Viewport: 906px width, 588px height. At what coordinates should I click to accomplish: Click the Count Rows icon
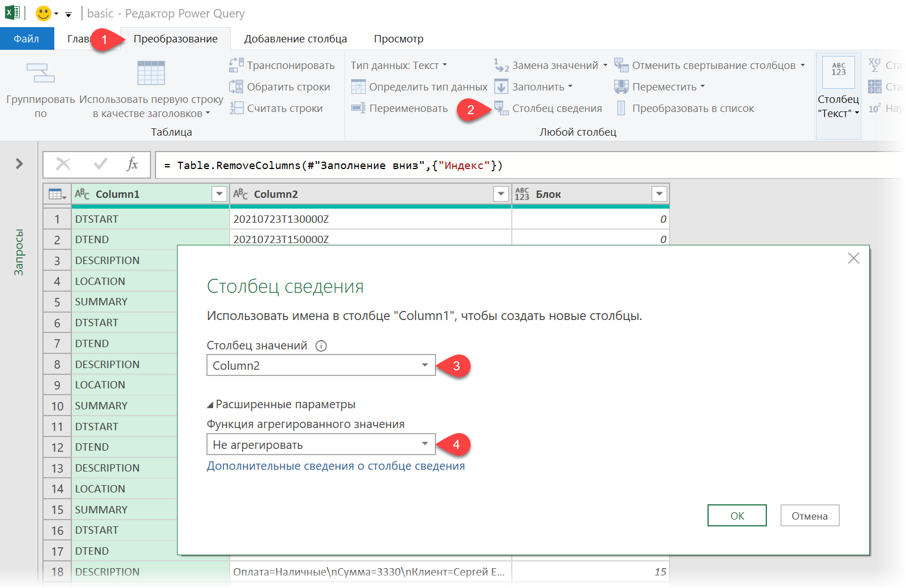(x=236, y=108)
